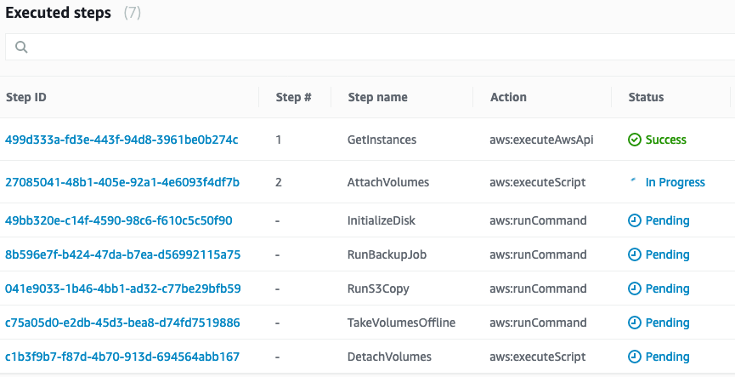735x377 pixels.
Task: Sort by Step ID column header
Action: pyautogui.click(x=26, y=98)
